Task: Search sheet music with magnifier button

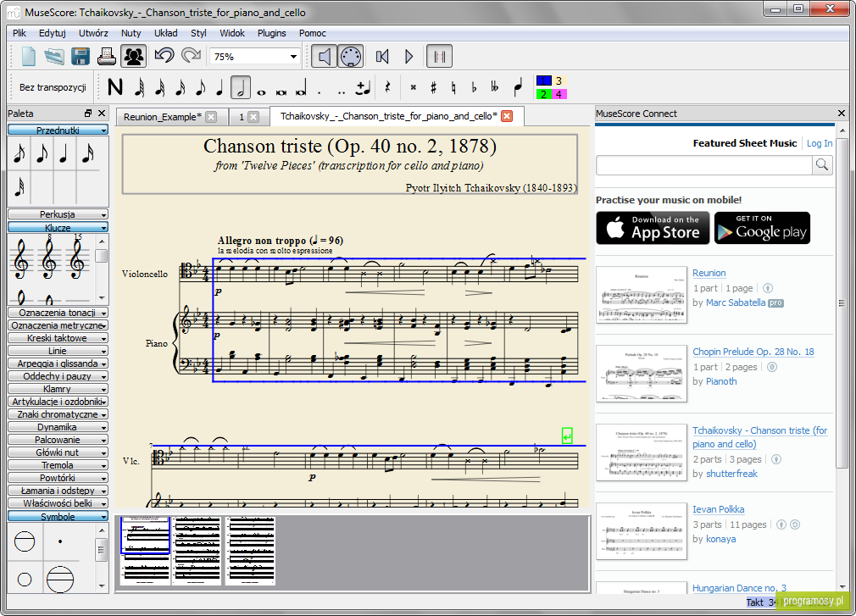Action: [x=821, y=164]
